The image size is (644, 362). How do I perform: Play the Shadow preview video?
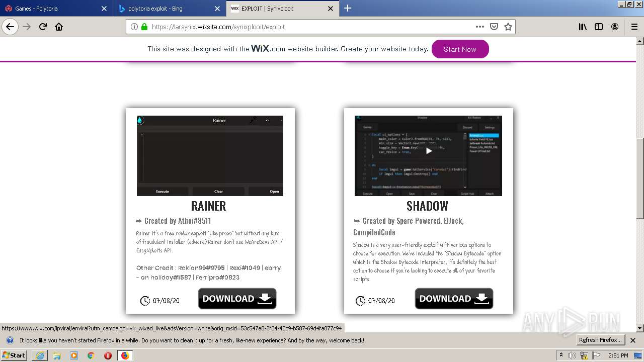[x=429, y=150]
